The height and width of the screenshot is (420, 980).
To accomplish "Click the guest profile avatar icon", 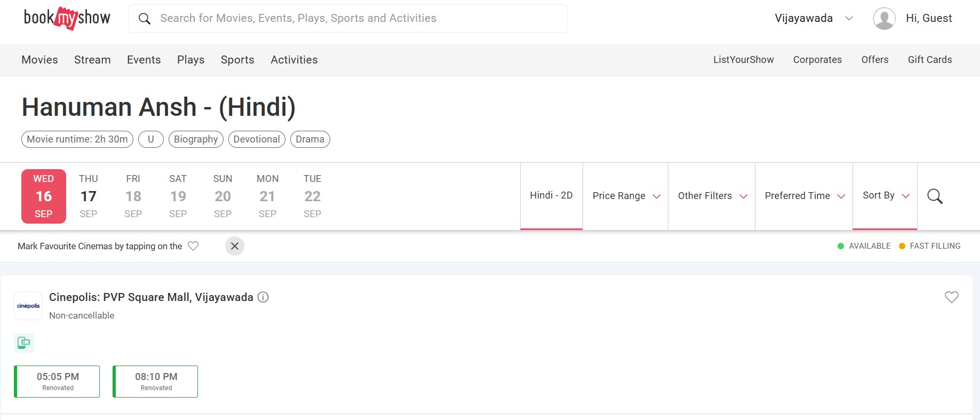I will click(884, 19).
